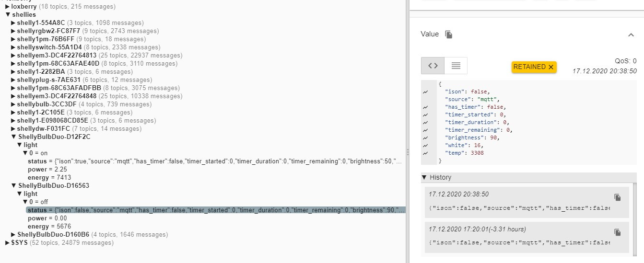Image resolution: width=644 pixels, height=263 pixels.
Task: Show chart for "ison" value
Action: 425,91
